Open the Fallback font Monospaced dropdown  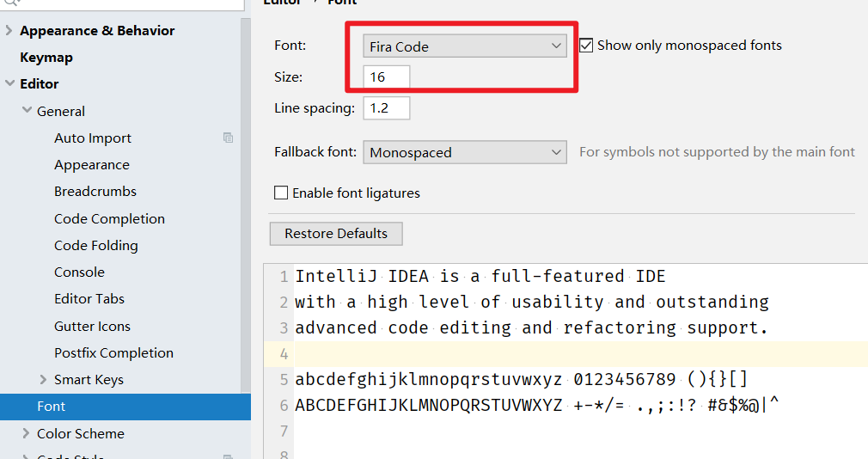click(465, 152)
